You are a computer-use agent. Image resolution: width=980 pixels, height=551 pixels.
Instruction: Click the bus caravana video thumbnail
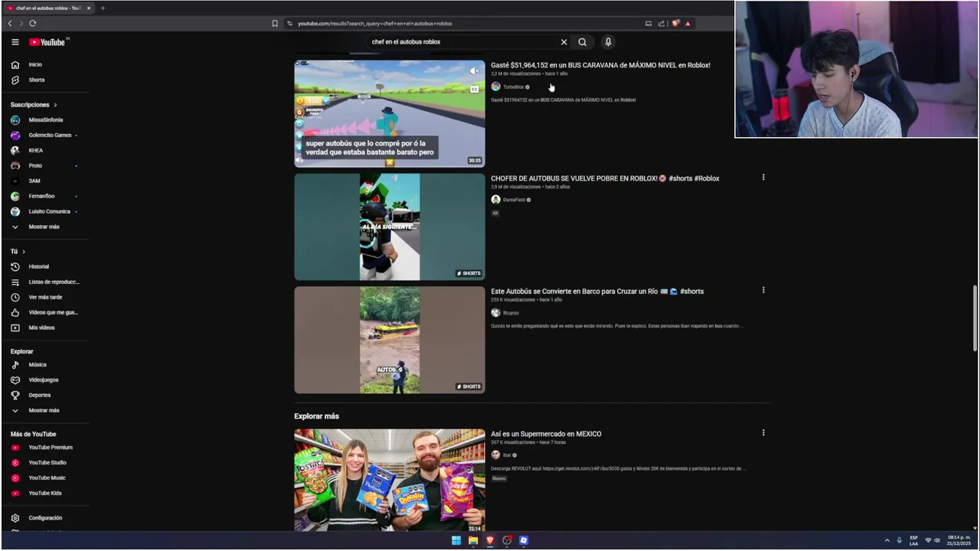point(390,113)
